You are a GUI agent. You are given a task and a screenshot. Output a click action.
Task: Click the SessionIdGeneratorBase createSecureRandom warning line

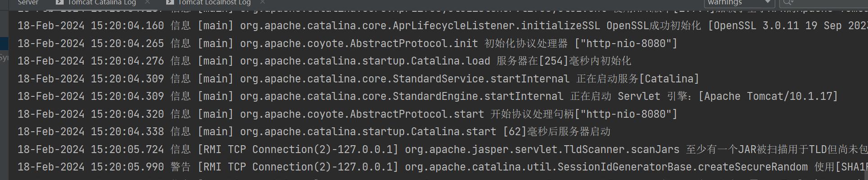click(x=443, y=167)
